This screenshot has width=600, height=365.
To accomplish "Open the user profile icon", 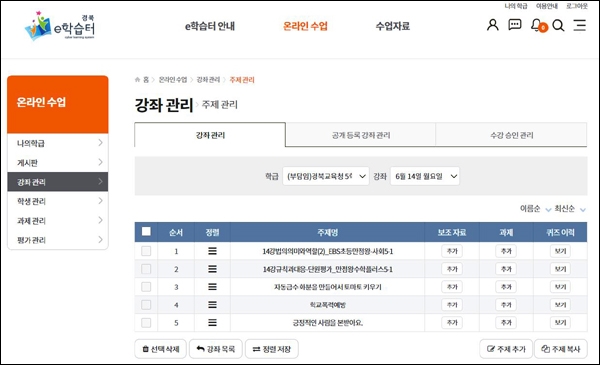I will click(492, 25).
